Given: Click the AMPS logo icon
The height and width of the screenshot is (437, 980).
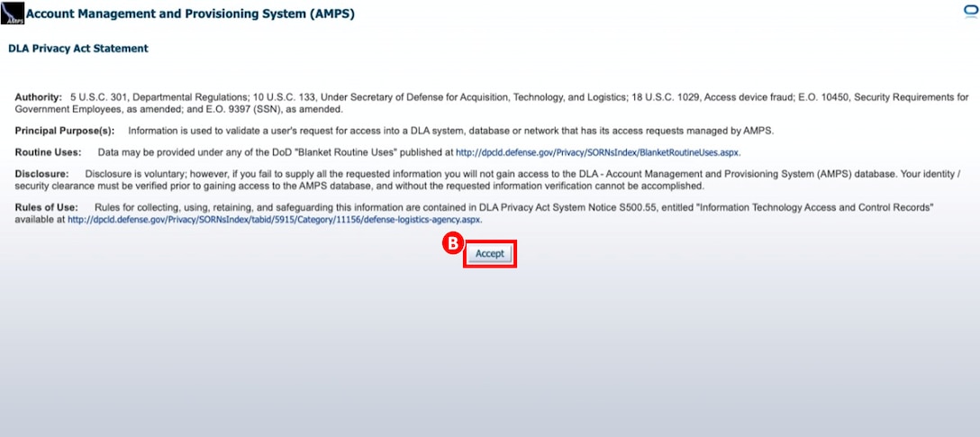Looking at the screenshot, I should click(x=12, y=14).
